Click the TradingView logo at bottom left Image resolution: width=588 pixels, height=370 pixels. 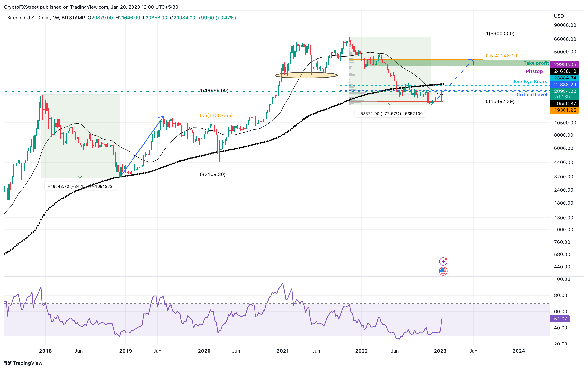(23, 363)
